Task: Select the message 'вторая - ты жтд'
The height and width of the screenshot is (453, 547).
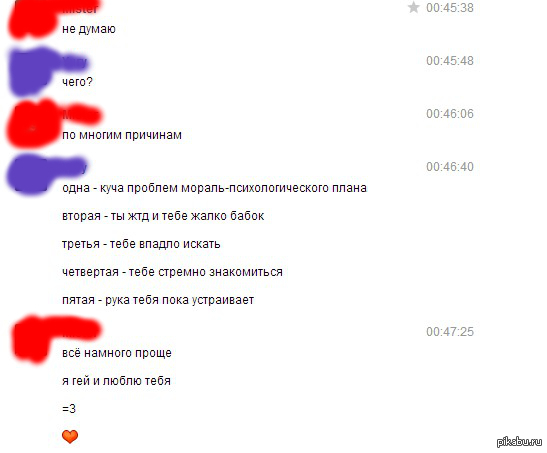Action: coord(163,216)
